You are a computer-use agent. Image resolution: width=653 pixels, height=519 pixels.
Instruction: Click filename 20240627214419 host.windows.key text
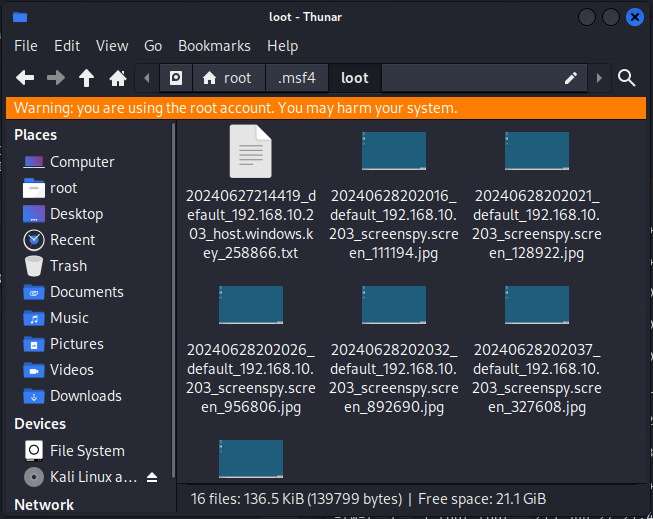pyautogui.click(x=251, y=225)
